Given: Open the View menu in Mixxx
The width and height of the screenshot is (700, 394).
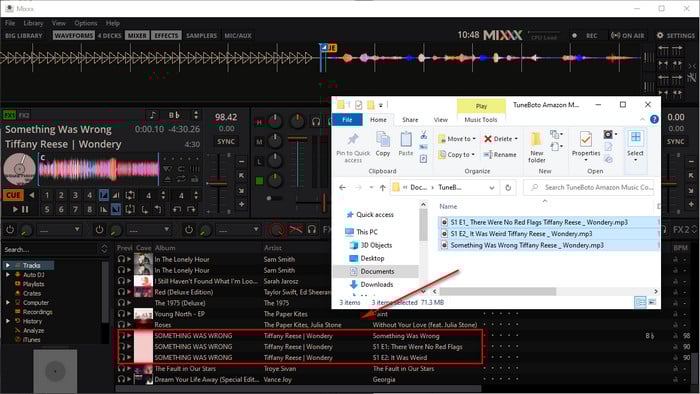Looking at the screenshot, I should click(x=58, y=23).
